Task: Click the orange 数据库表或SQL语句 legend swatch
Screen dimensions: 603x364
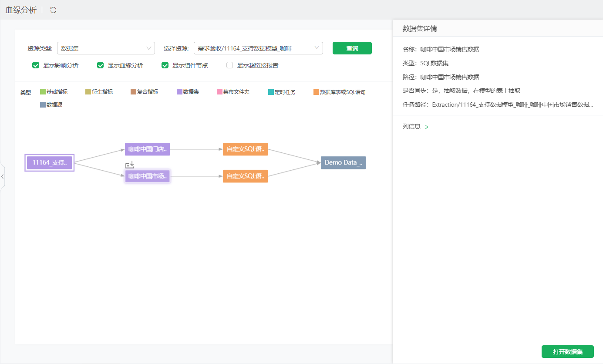Action: 316,92
